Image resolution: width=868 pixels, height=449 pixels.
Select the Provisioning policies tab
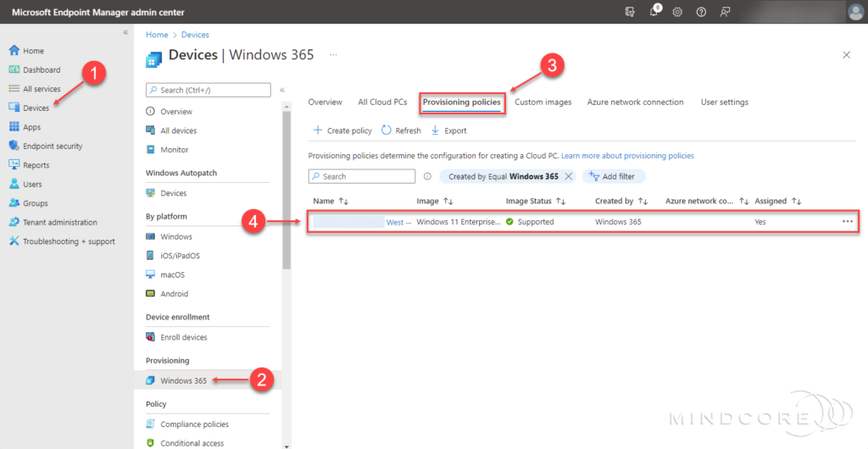click(462, 103)
